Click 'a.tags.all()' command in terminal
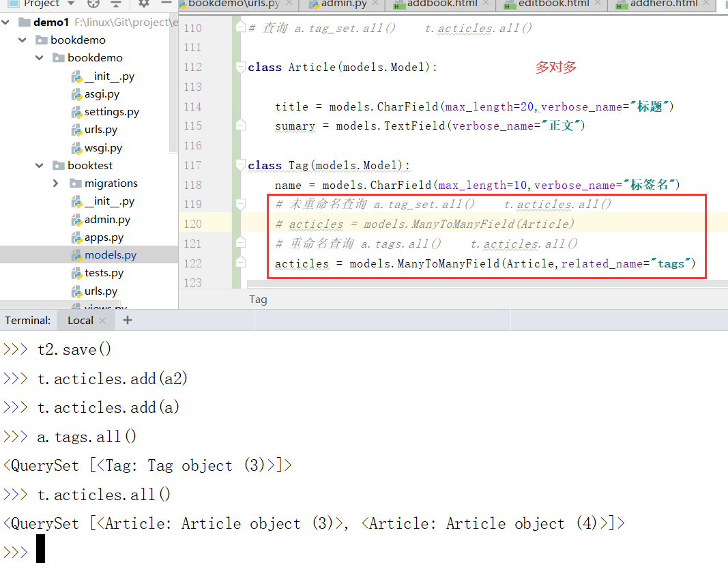 click(x=87, y=436)
